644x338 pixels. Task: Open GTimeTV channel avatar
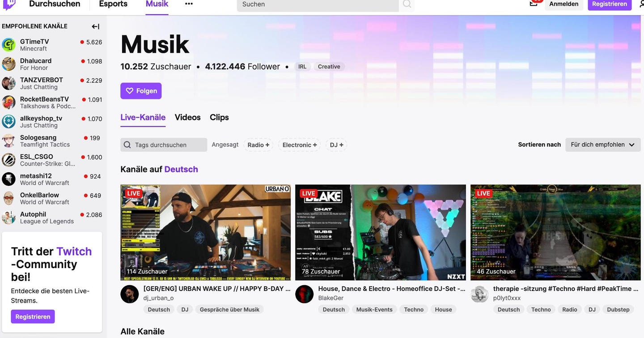(x=8, y=45)
